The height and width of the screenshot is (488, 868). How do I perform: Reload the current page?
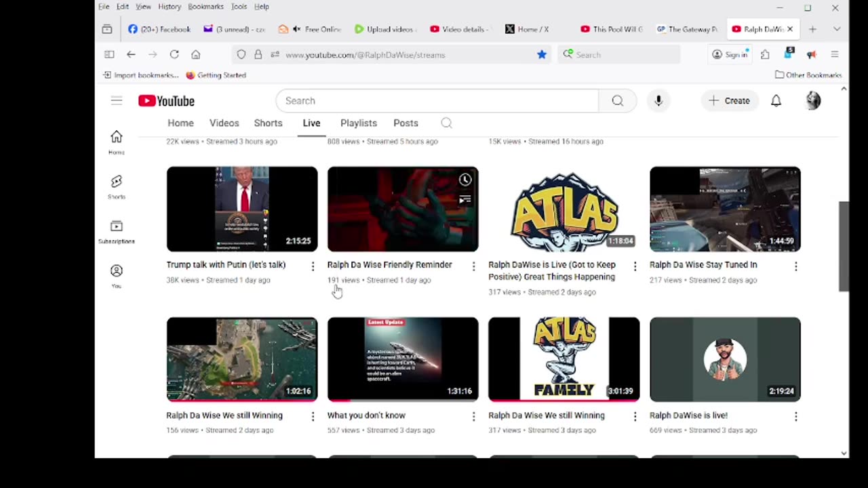click(x=174, y=54)
